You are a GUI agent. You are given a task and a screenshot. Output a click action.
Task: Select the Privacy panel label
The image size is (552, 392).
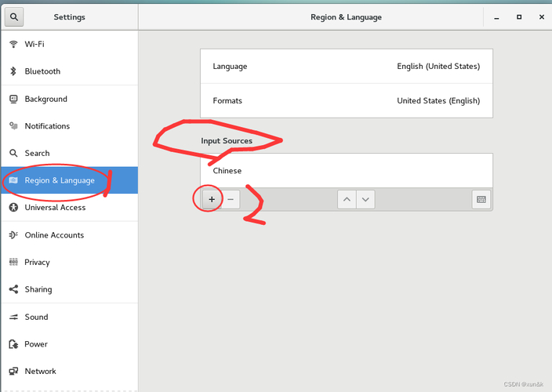pyautogui.click(x=37, y=262)
